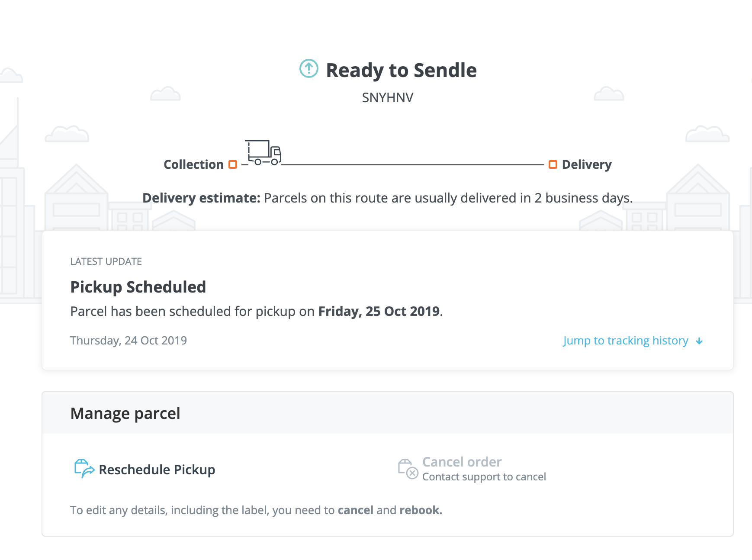Click the Manage parcel section header

click(x=125, y=413)
